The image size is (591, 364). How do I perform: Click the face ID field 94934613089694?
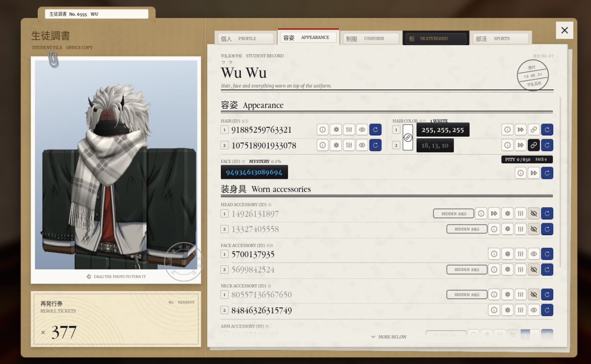(x=254, y=172)
